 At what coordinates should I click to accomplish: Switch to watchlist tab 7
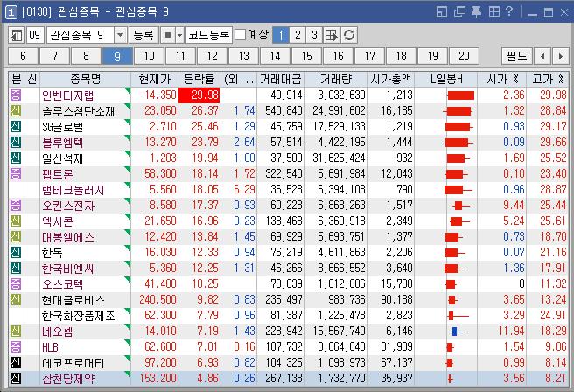54,56
